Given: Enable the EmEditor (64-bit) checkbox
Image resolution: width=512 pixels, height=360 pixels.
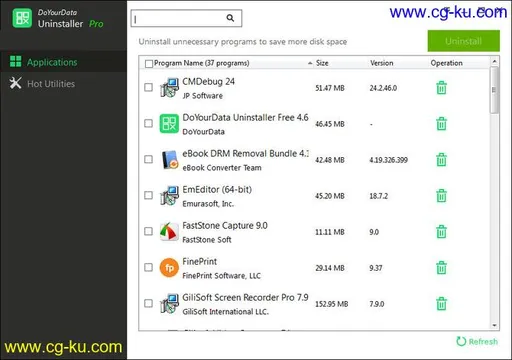Looking at the screenshot, I should 148,195.
